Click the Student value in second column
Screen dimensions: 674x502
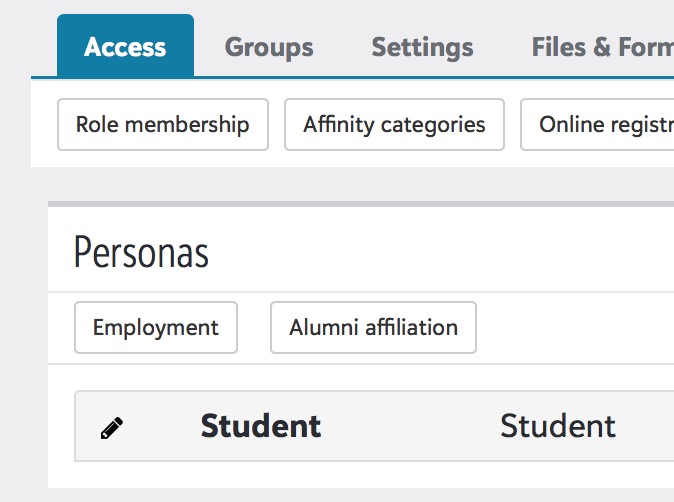click(x=558, y=426)
